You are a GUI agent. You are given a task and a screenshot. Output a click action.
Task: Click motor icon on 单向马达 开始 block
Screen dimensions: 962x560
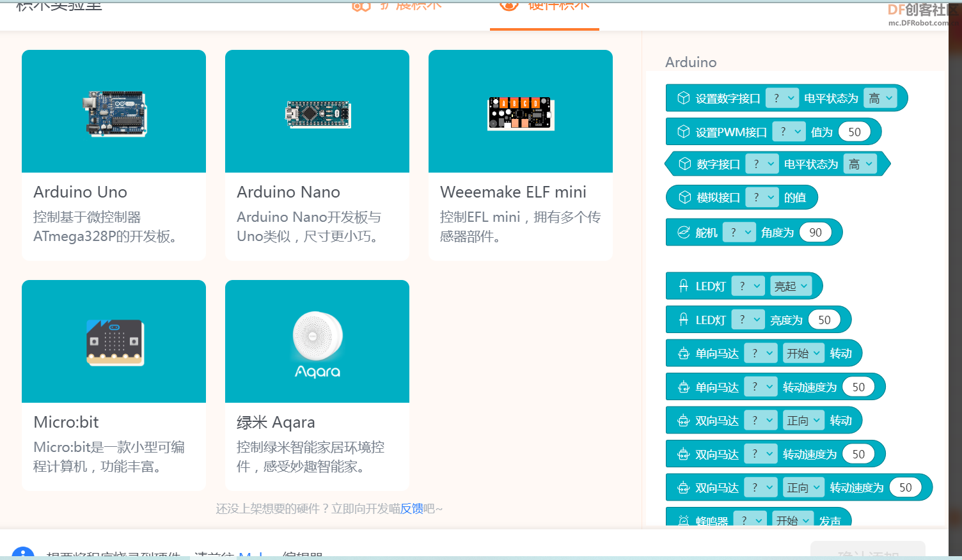click(684, 353)
